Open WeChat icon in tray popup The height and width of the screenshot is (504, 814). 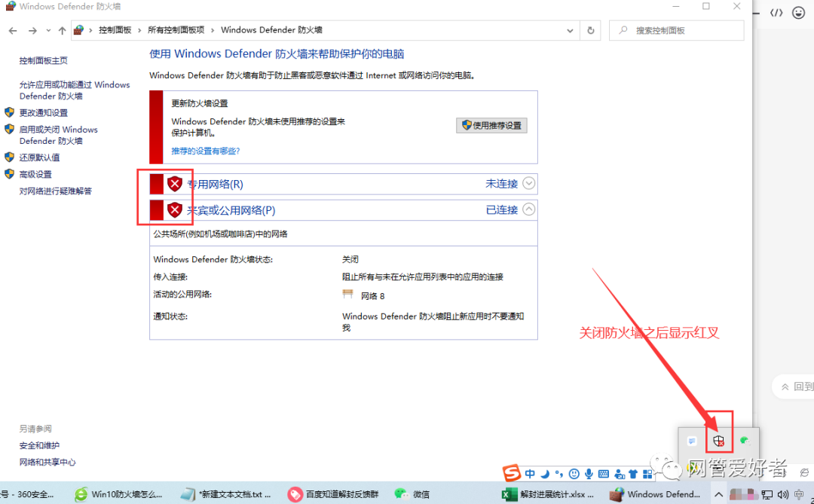(x=745, y=441)
